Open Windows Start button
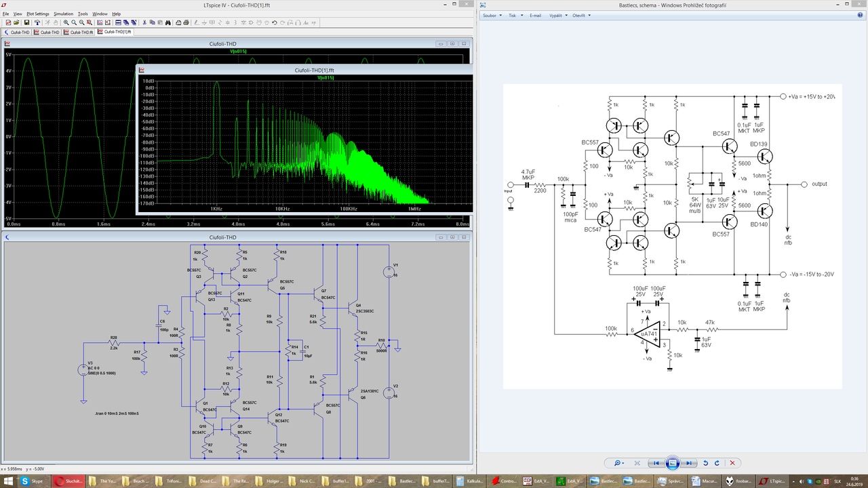Screen dimensions: 868x488 click(9, 481)
